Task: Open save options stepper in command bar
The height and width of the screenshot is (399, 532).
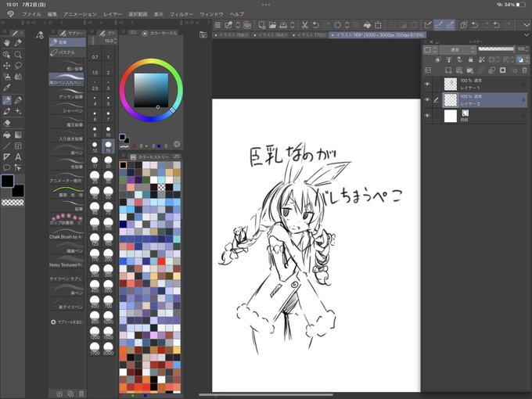Action: coord(292,25)
